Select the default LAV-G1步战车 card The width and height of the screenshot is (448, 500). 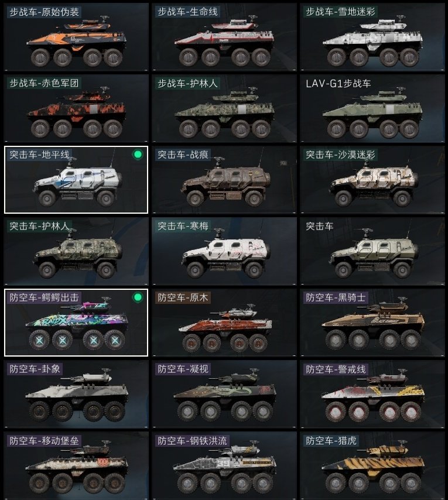click(x=372, y=108)
